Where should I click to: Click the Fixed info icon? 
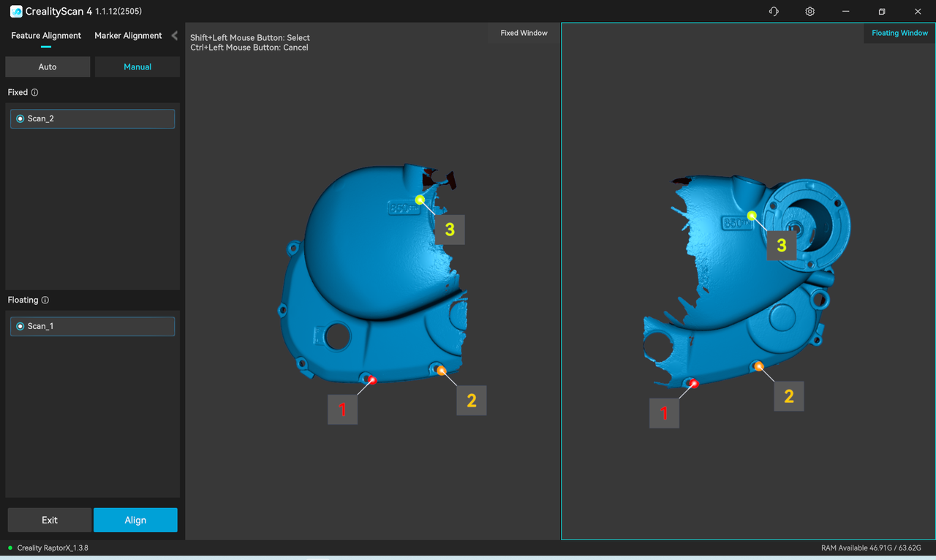coord(34,93)
